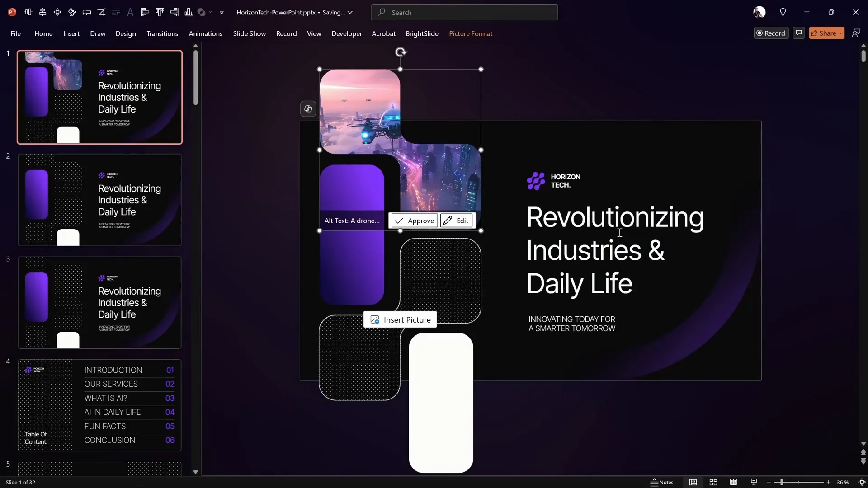The height and width of the screenshot is (488, 868).
Task: Click the fit slide to window icon
Action: (862, 482)
